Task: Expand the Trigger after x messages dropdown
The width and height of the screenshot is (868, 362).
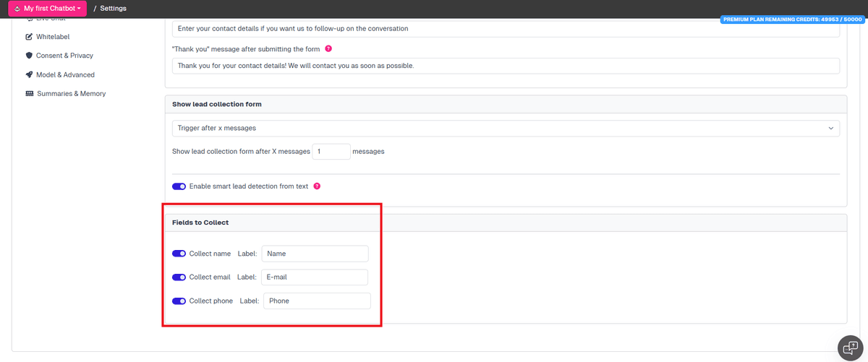Action: pos(506,128)
